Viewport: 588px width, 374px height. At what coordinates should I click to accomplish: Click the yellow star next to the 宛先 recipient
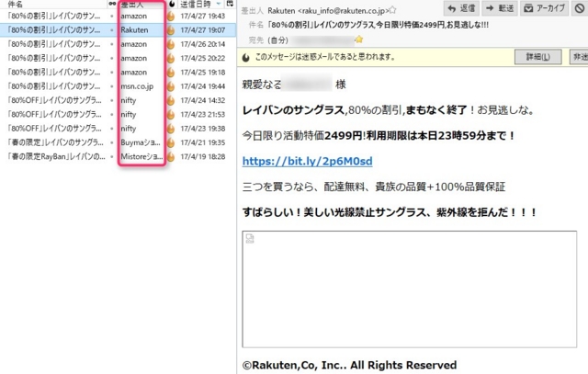click(x=359, y=40)
